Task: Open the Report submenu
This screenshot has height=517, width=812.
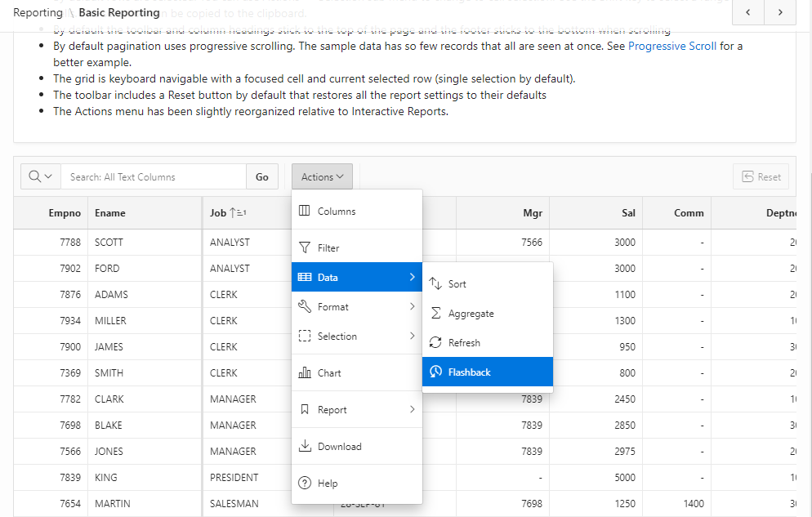Action: (x=357, y=410)
